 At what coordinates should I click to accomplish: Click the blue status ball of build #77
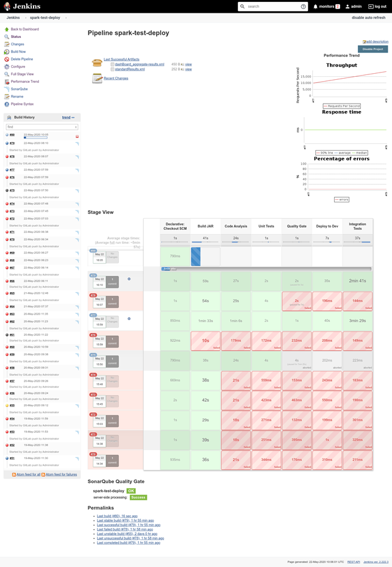pos(7,170)
